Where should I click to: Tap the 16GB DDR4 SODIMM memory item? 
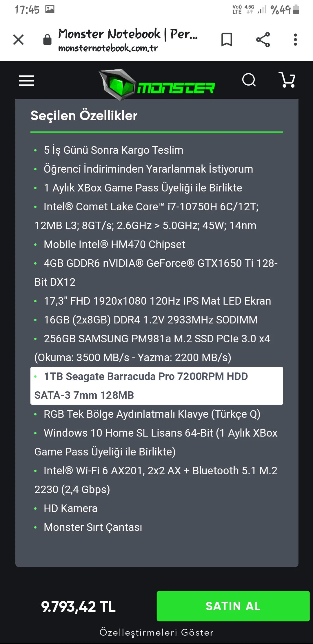point(151,320)
